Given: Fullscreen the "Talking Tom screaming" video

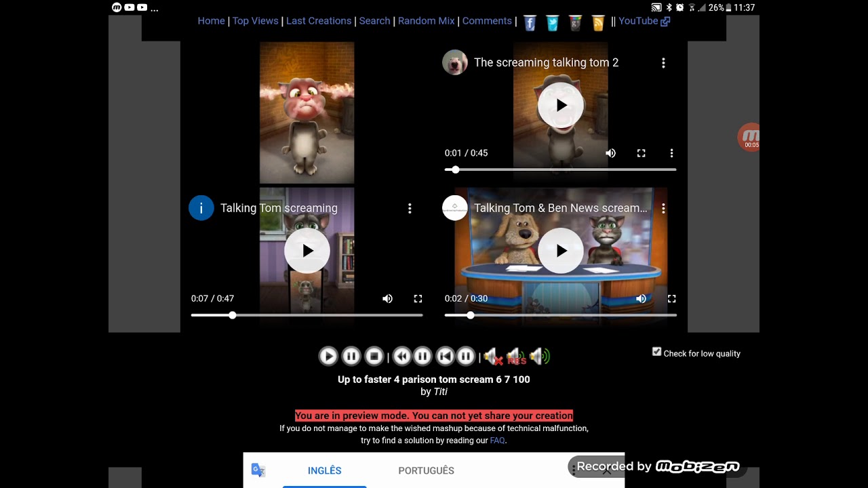Looking at the screenshot, I should pyautogui.click(x=418, y=298).
